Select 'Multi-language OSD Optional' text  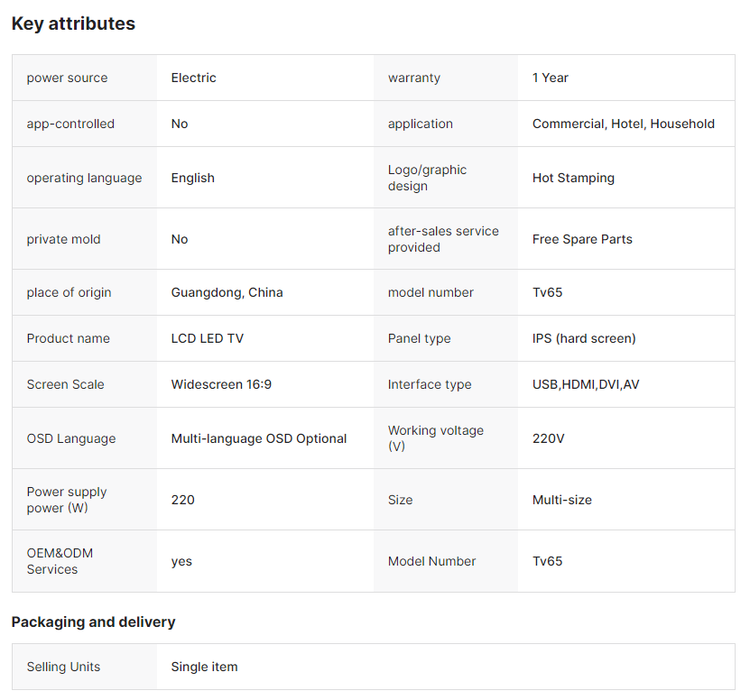click(258, 438)
